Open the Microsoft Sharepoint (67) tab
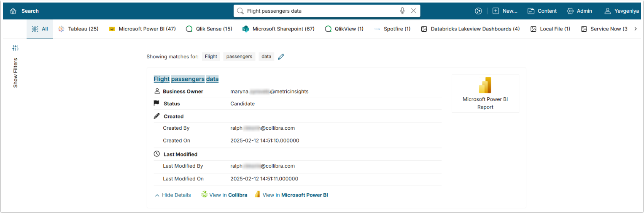 point(278,29)
